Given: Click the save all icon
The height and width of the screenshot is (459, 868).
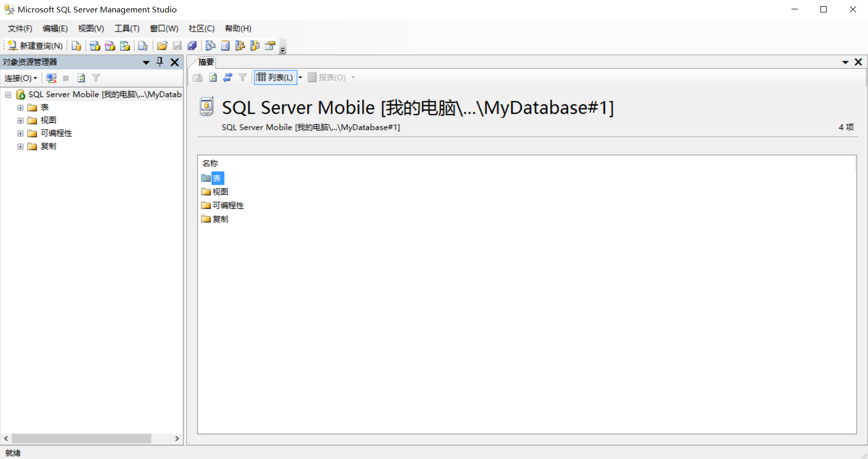Looking at the screenshot, I should tap(192, 46).
